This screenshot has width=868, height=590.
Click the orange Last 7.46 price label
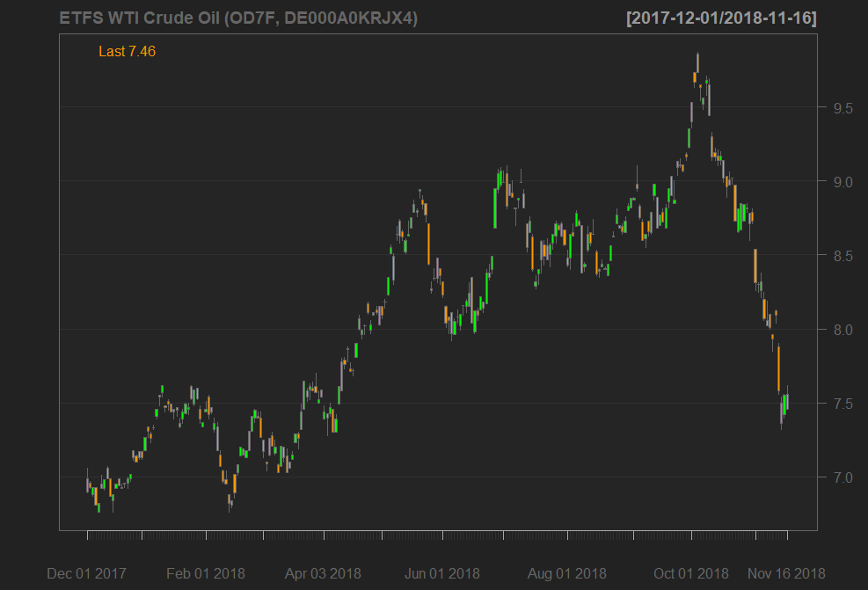[x=127, y=52]
